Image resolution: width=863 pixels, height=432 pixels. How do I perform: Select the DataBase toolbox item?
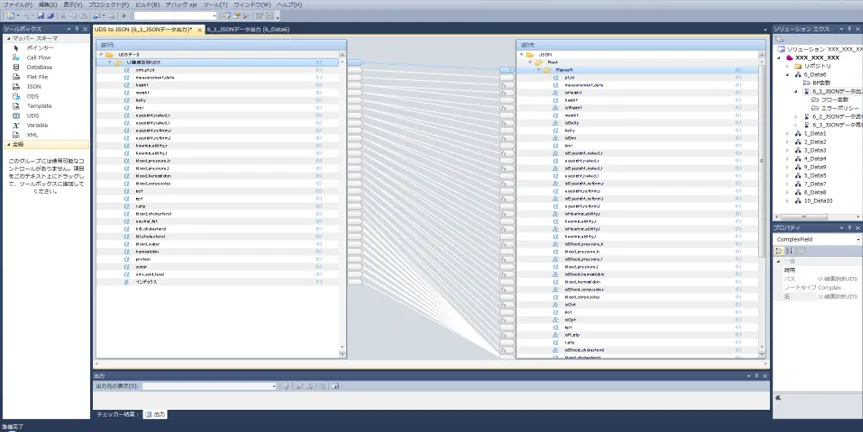pos(38,67)
